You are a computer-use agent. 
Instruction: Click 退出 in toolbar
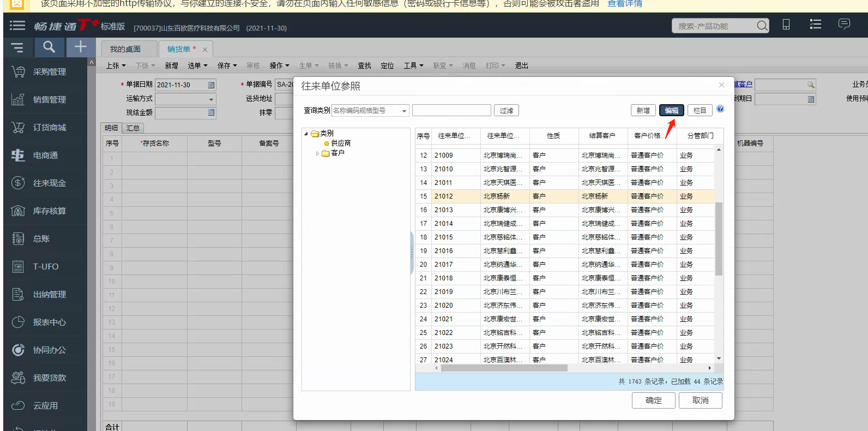click(x=521, y=65)
